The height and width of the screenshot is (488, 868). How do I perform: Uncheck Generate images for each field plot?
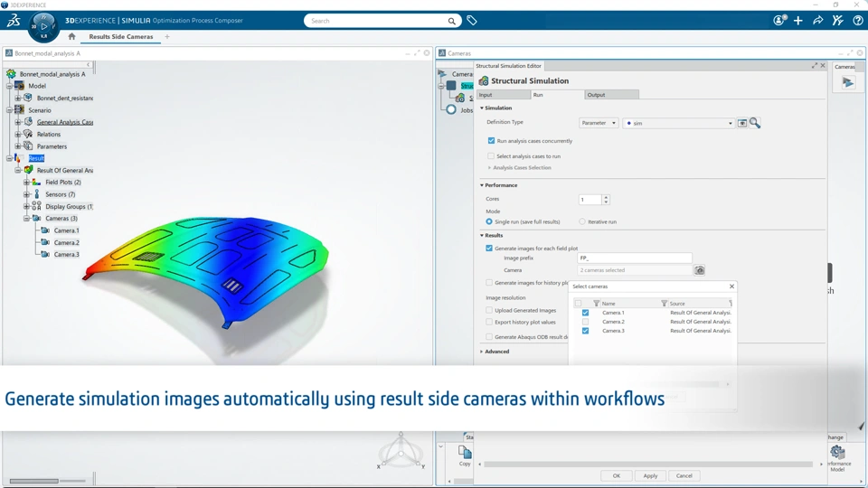tap(489, 248)
